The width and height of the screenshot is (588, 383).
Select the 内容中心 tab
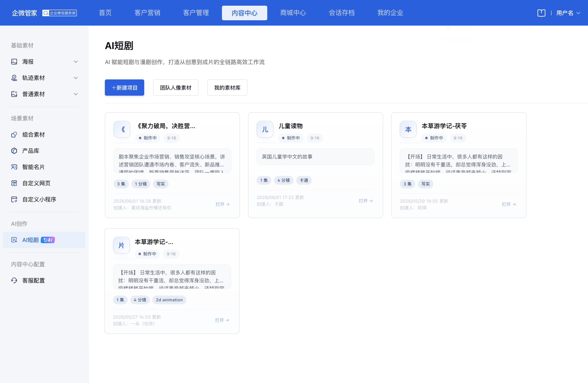(x=245, y=13)
